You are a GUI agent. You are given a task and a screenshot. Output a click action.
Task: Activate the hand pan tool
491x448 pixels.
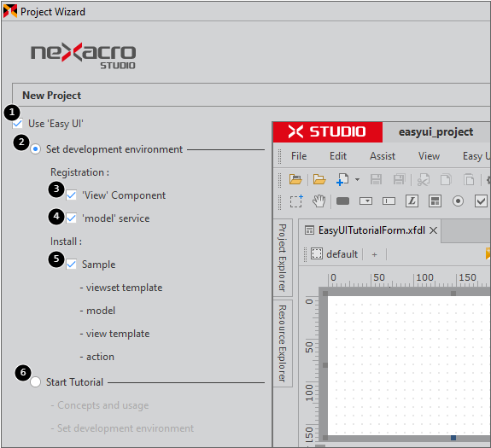pos(319,201)
